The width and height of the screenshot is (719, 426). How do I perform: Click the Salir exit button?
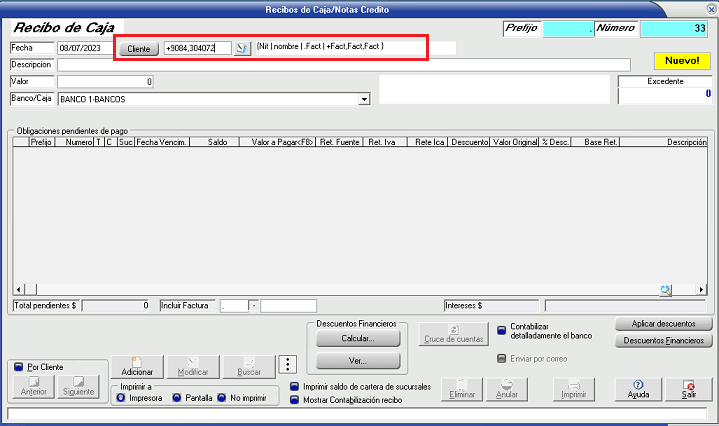(688, 389)
